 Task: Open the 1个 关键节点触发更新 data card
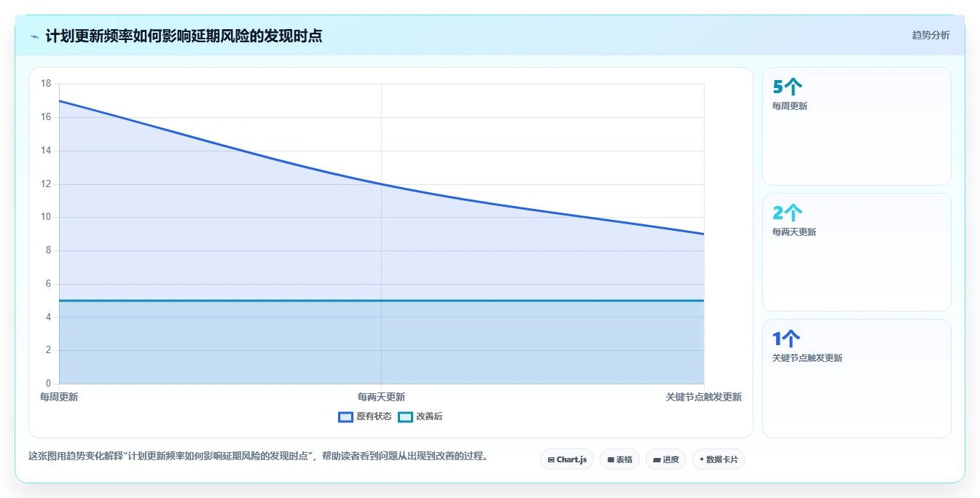[856, 379]
